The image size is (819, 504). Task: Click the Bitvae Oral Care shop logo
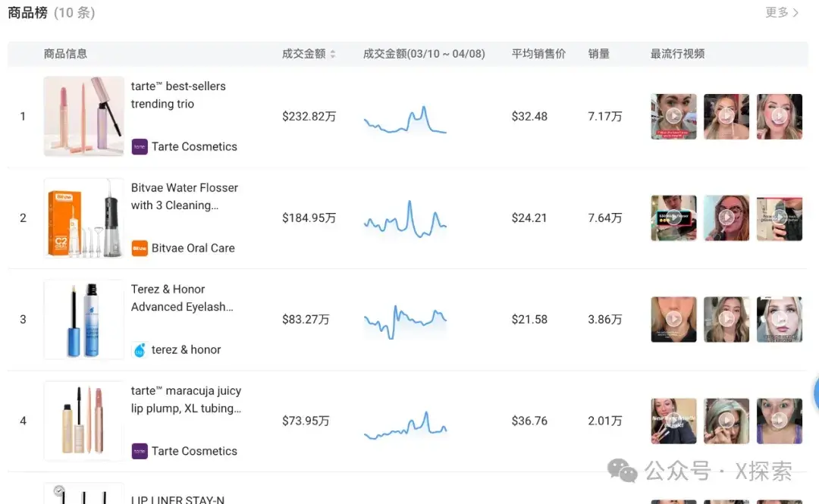140,248
